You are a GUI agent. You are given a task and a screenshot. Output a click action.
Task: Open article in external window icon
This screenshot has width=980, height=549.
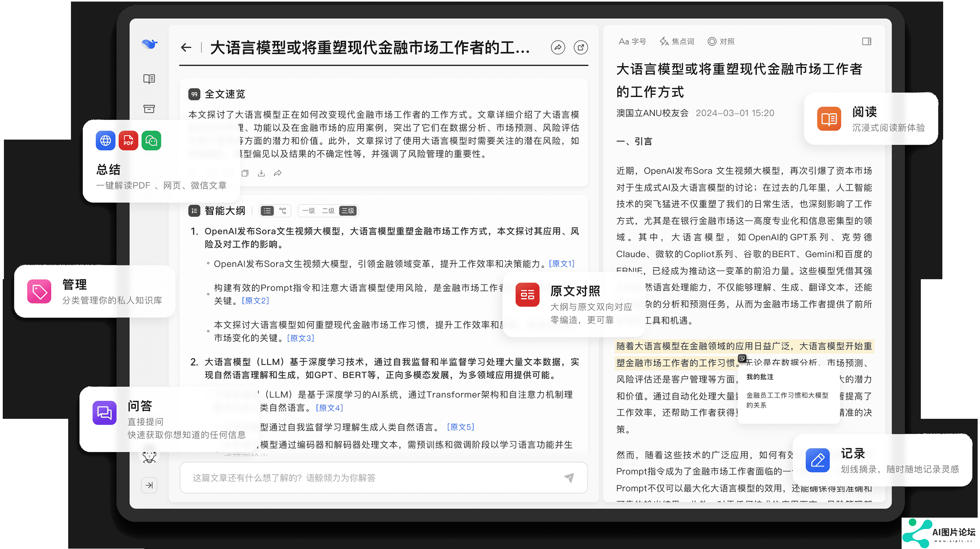click(x=581, y=47)
